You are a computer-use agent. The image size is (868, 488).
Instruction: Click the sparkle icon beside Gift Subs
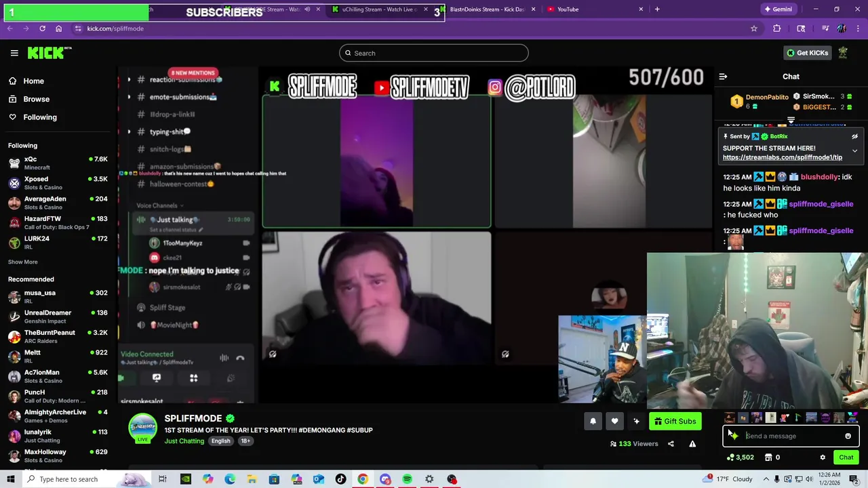[636, 421]
